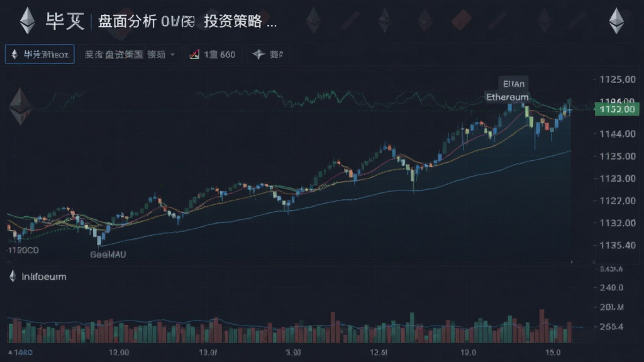The height and width of the screenshot is (362, 644).
Task: Click the volume panel title text
Action: pos(44,277)
